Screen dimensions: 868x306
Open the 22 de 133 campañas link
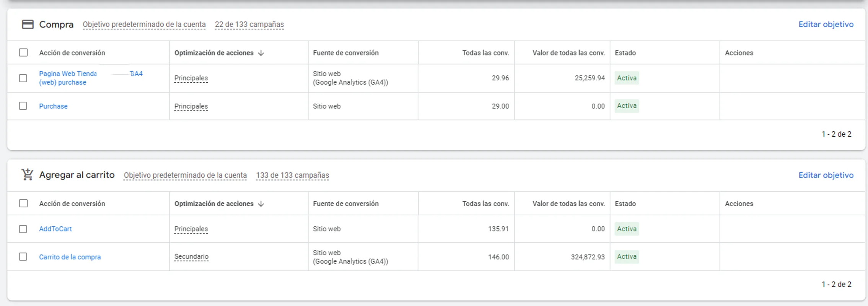point(249,24)
